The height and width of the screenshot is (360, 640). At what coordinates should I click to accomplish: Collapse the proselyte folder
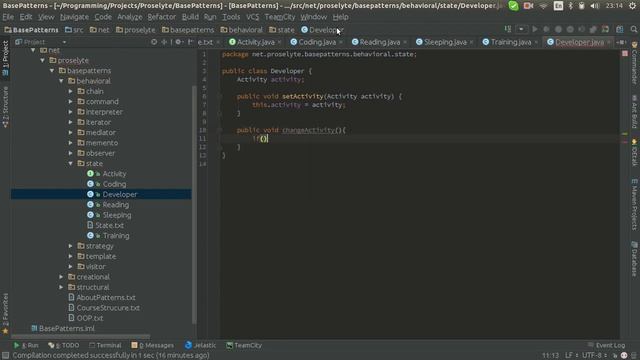pyautogui.click(x=42, y=60)
